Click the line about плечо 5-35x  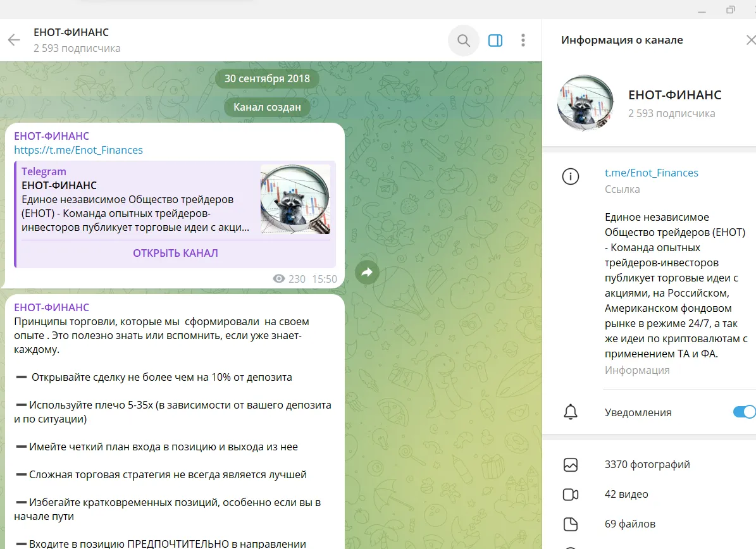tap(173, 412)
